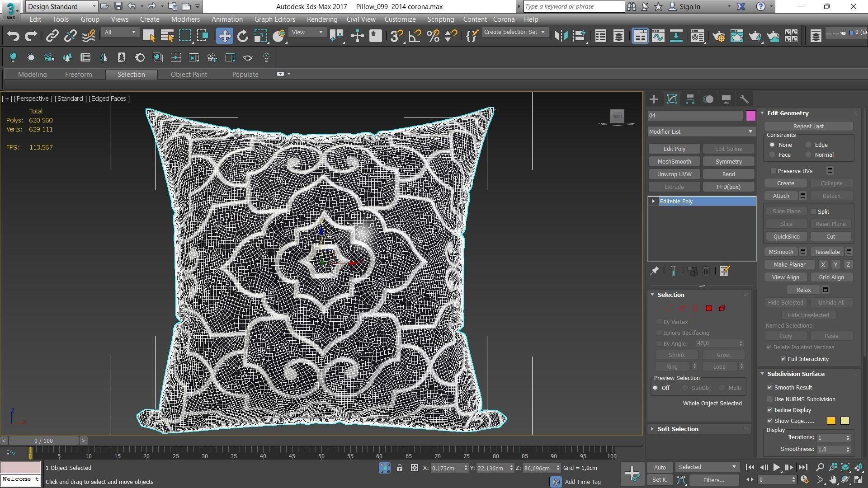Open Render Setup teapot icon

click(x=719, y=36)
